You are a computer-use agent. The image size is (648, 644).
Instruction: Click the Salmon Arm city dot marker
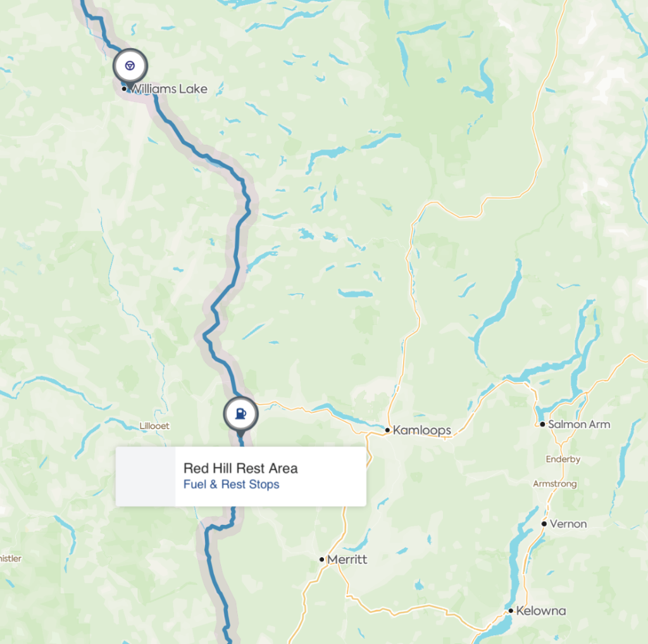(x=542, y=424)
